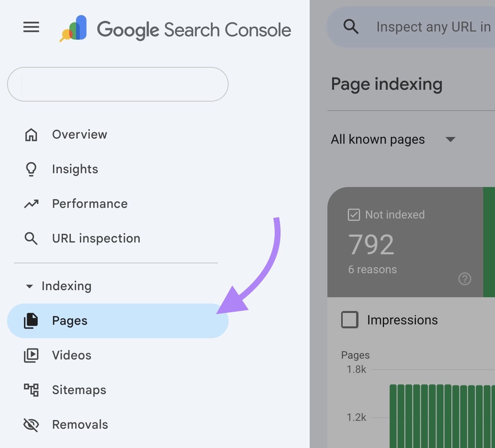The width and height of the screenshot is (495, 448).
Task: Click the Videos icon in sidebar
Action: [30, 355]
